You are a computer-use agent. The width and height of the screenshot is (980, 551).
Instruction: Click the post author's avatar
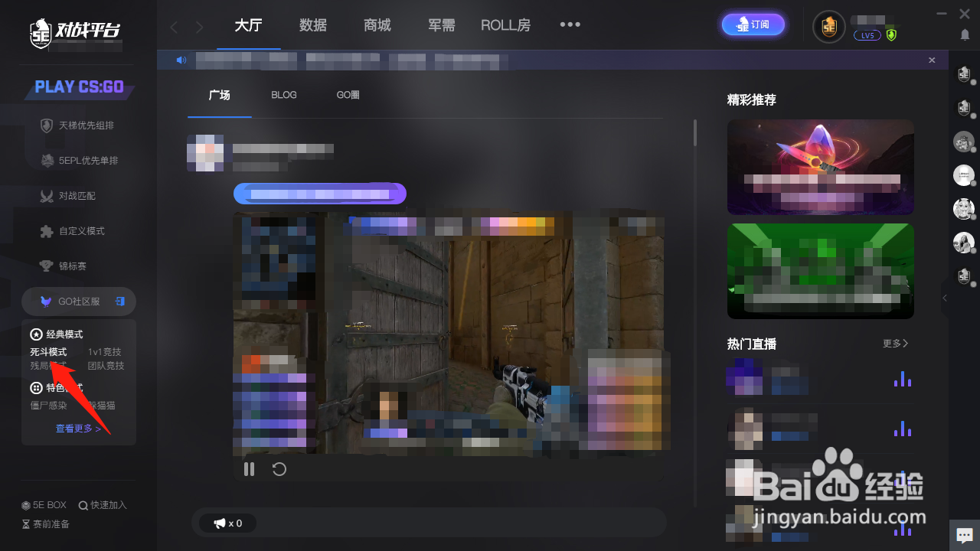click(205, 153)
